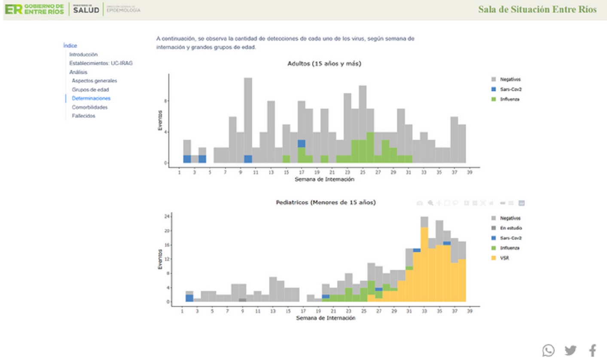The width and height of the screenshot is (607, 364).
Task: Open the Fallecidos section link
Action: pos(83,116)
